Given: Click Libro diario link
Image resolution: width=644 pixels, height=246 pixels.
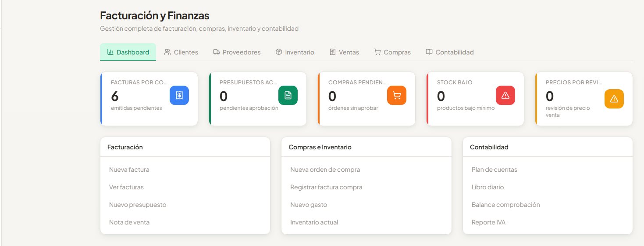Looking at the screenshot, I should click(488, 187).
